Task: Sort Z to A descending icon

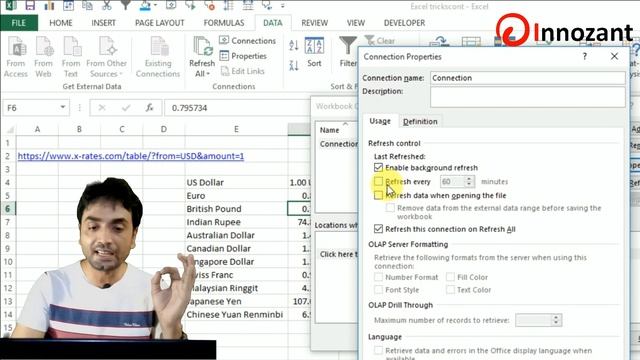Action: coord(293,65)
